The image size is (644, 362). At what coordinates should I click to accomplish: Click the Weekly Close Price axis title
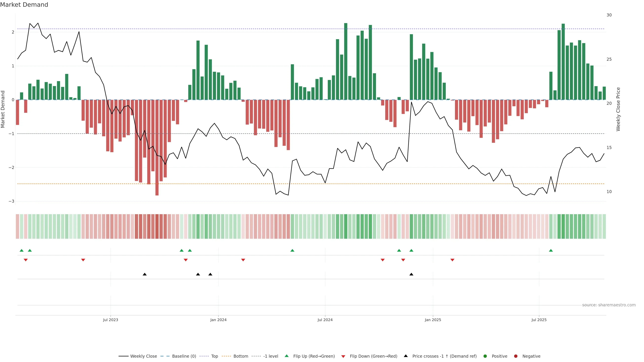(x=618, y=109)
